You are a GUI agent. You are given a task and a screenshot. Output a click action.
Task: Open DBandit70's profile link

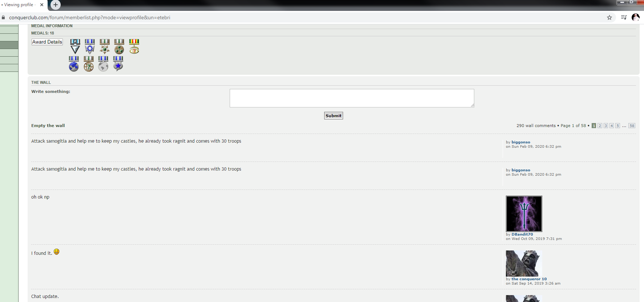522,234
